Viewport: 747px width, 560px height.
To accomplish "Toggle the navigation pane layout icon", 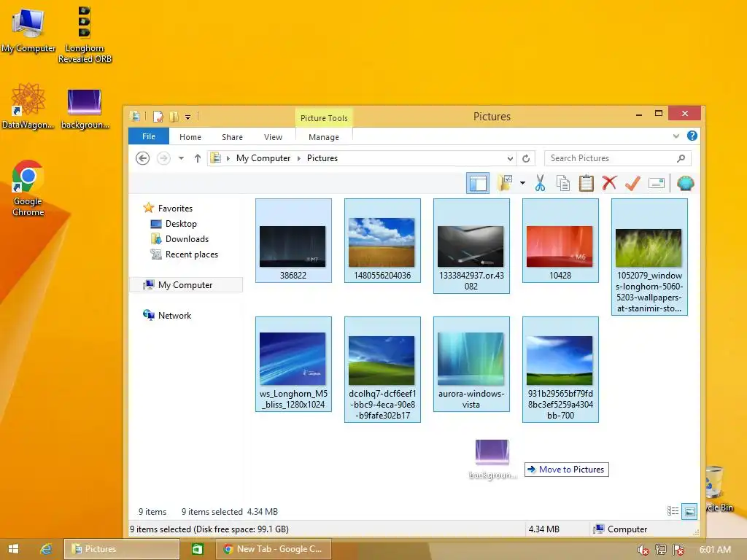I will point(477,183).
